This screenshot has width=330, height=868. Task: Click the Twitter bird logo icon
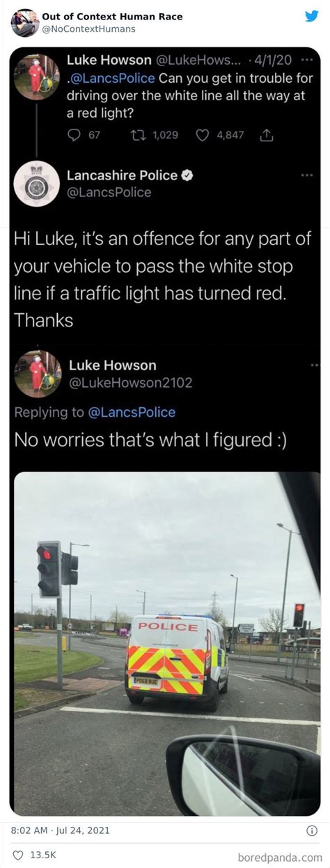click(x=311, y=16)
